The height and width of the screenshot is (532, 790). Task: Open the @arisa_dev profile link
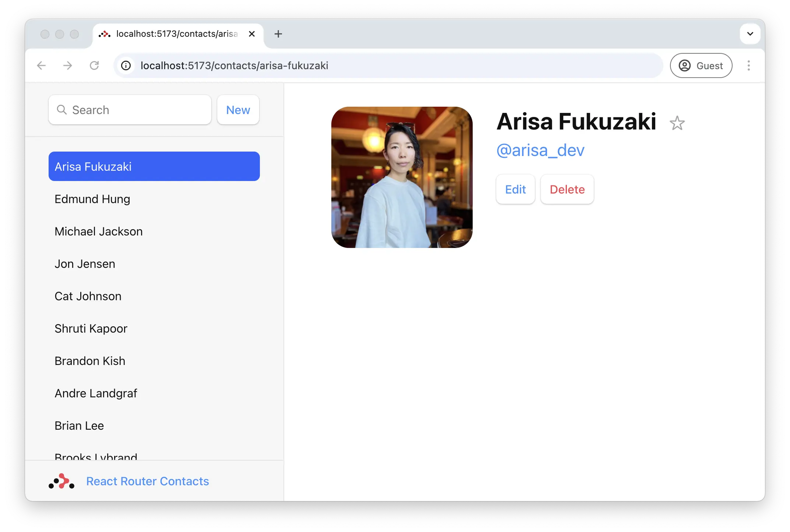[540, 150]
